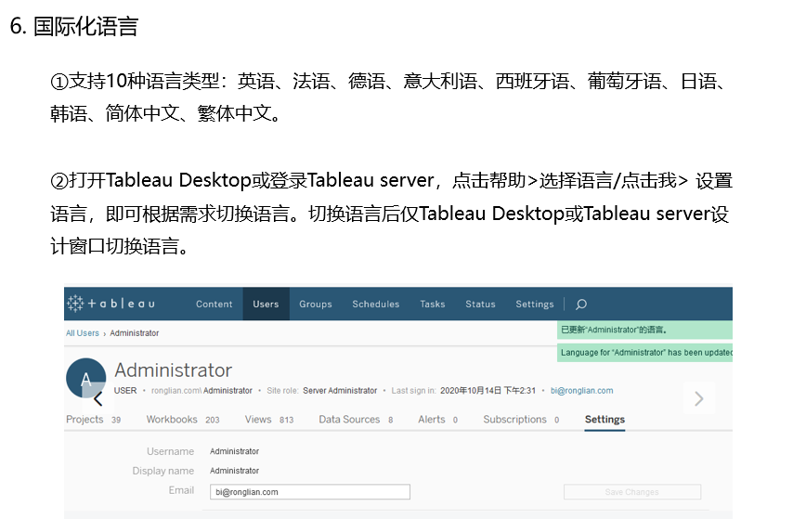Open the search magnifier icon
This screenshot has width=793, height=532.
tap(581, 304)
